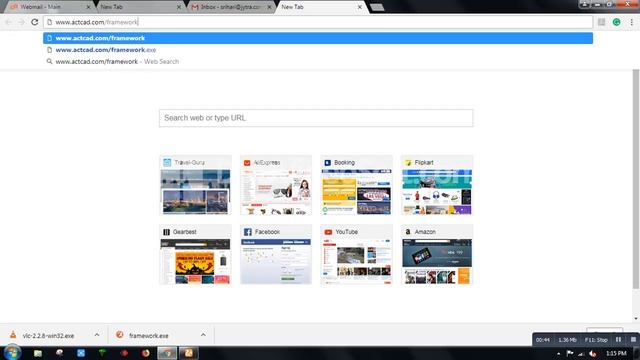The image size is (640, 360).
Task: Click the Action Center flag icon
Action: pos(570,353)
